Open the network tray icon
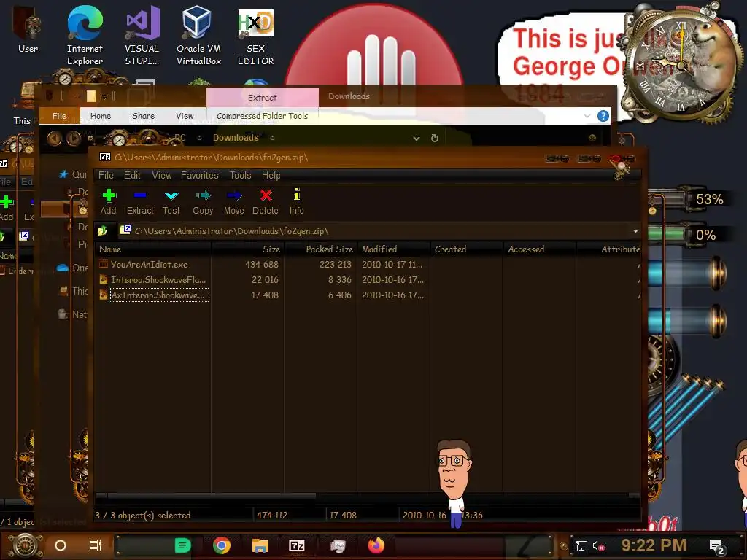The image size is (747, 560). coord(581,545)
